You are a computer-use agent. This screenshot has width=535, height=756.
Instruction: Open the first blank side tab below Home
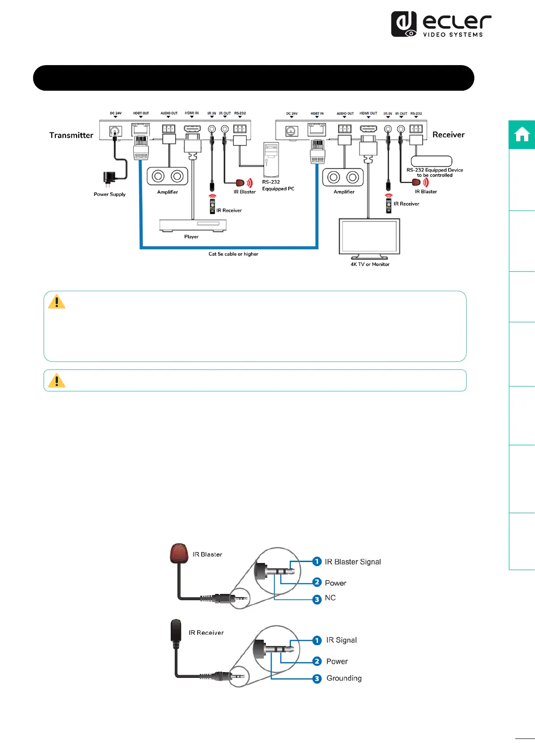tap(522, 180)
